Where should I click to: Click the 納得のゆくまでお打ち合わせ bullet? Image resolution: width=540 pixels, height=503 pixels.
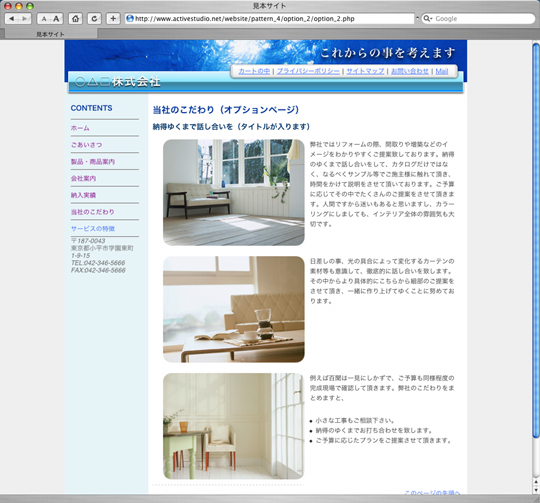[374, 430]
